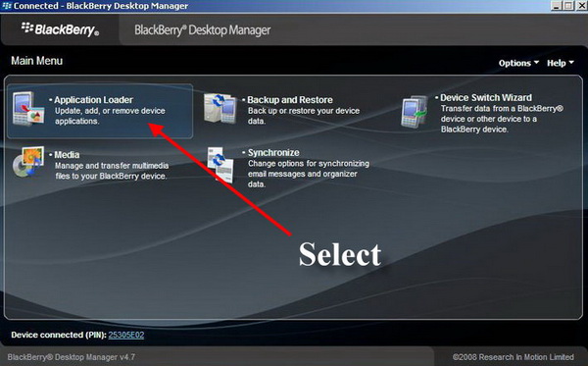The width and height of the screenshot is (588, 366).
Task: Select the Application Loader heading
Action: pos(93,100)
